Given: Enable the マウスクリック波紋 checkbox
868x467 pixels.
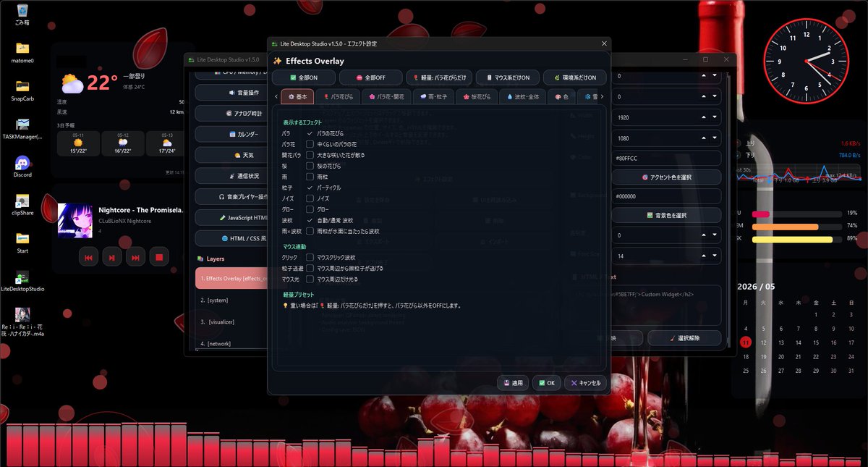Looking at the screenshot, I should [310, 257].
